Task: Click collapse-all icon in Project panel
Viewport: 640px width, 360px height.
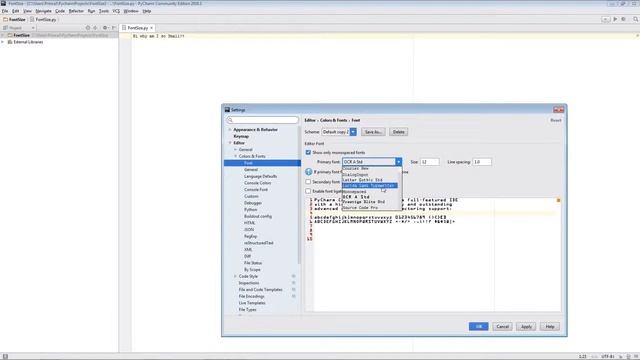Action: click(x=95, y=28)
